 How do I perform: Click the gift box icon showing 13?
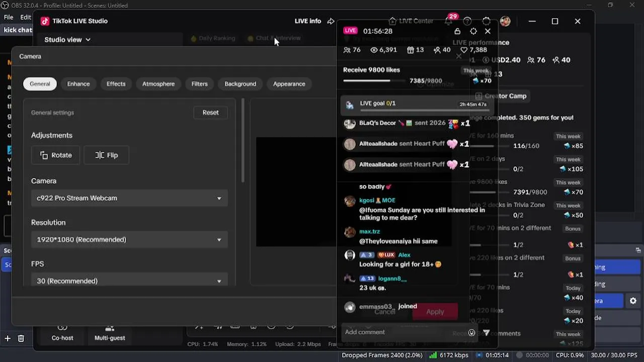410,50
